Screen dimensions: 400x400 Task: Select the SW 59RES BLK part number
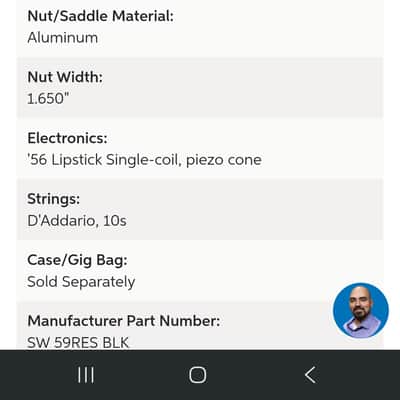click(x=78, y=343)
